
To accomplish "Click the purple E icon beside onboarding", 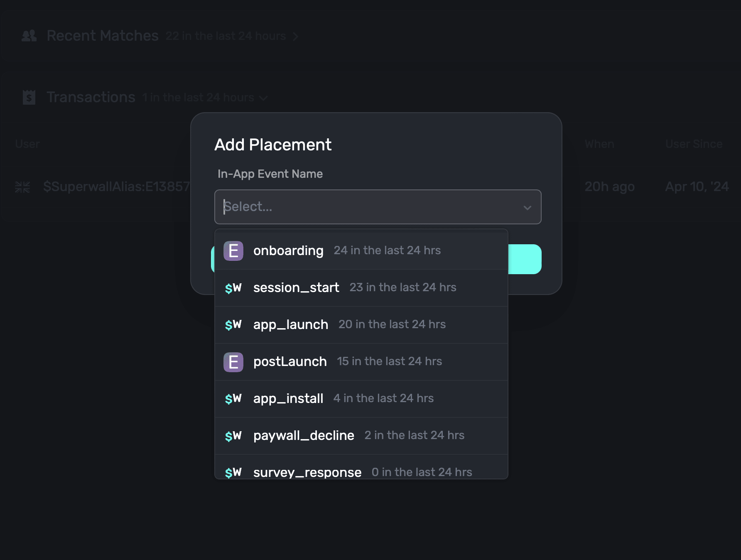I will tap(233, 251).
